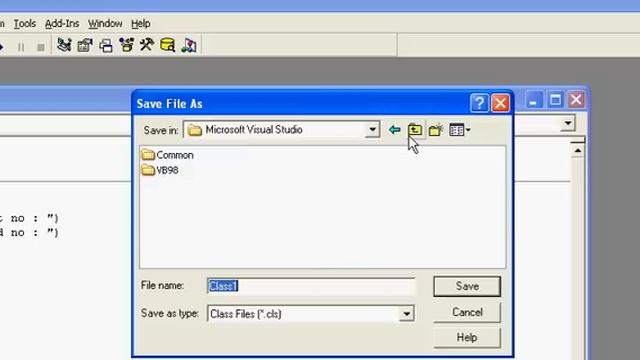Open the Tools menu
Screen dimensions: 640x360
coord(25,24)
